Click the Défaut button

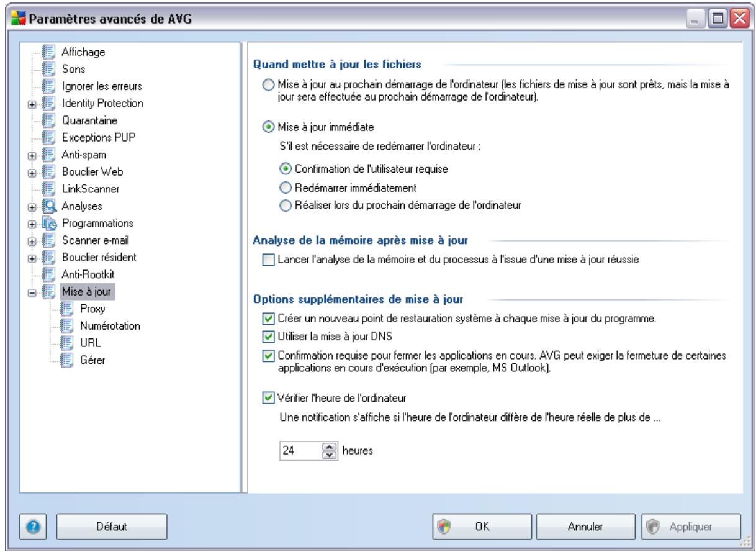point(112,526)
